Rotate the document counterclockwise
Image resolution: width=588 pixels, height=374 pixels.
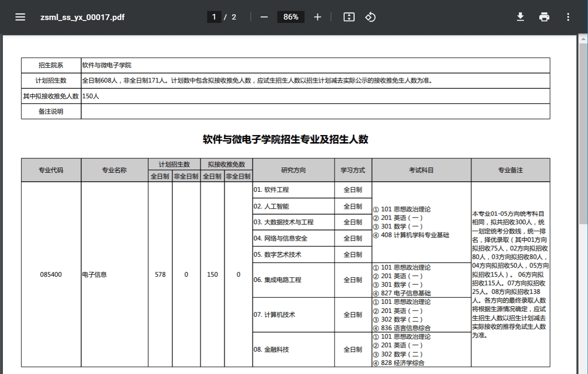coord(370,17)
